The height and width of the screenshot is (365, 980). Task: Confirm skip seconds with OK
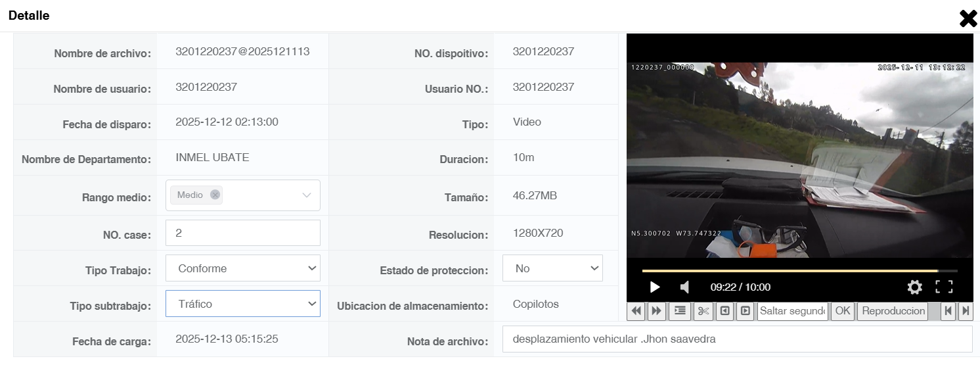843,311
